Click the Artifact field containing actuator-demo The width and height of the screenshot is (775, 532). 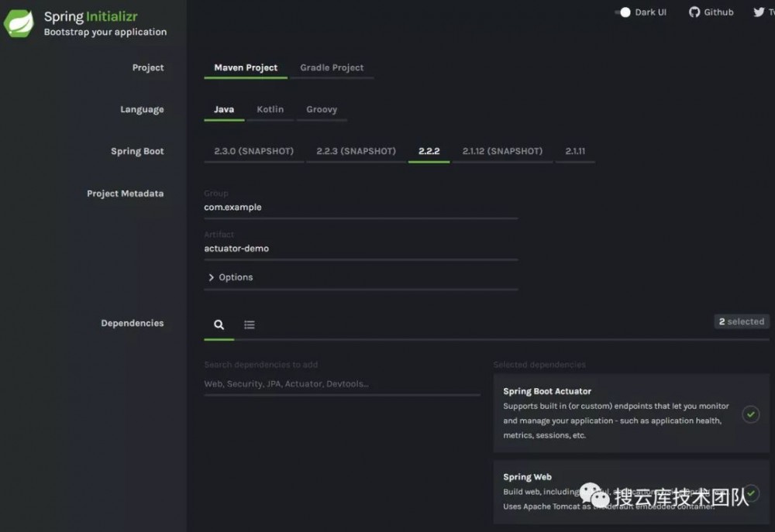click(x=360, y=249)
